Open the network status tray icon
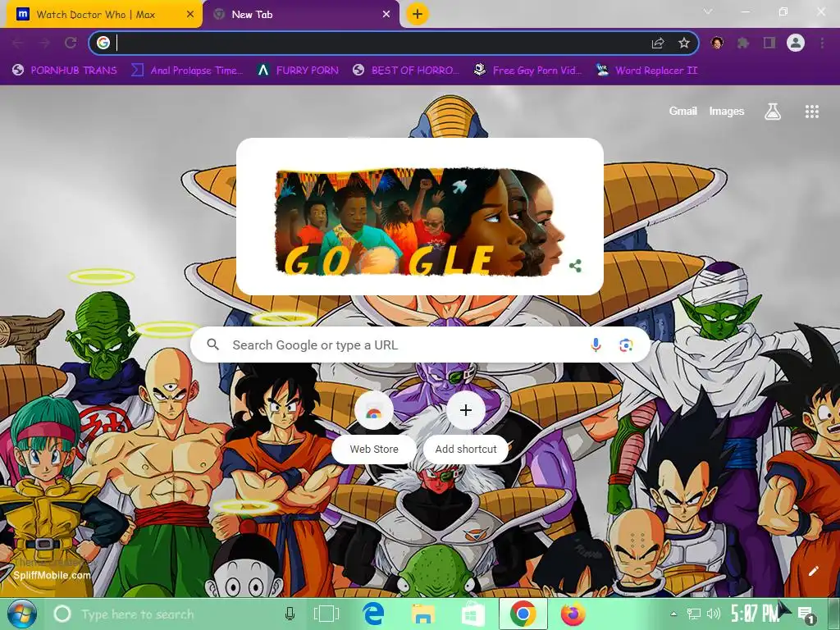This screenshot has width=840, height=630. coord(694,614)
